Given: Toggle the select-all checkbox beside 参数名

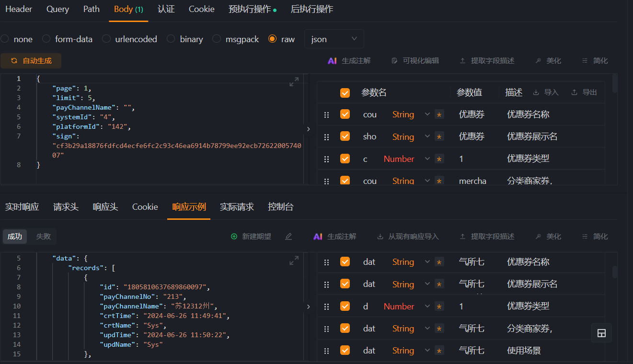Looking at the screenshot, I should 345,92.
